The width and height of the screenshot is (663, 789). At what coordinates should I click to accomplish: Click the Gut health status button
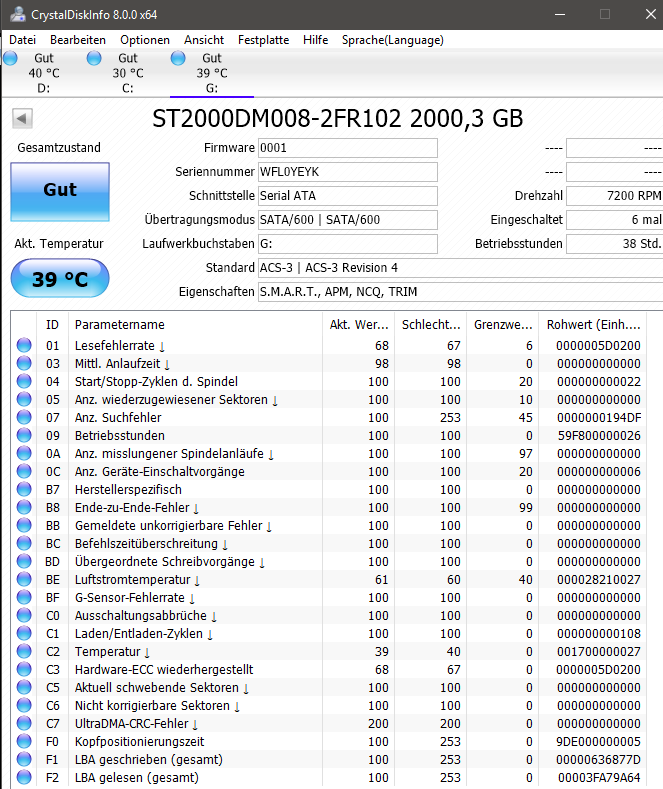click(x=60, y=192)
